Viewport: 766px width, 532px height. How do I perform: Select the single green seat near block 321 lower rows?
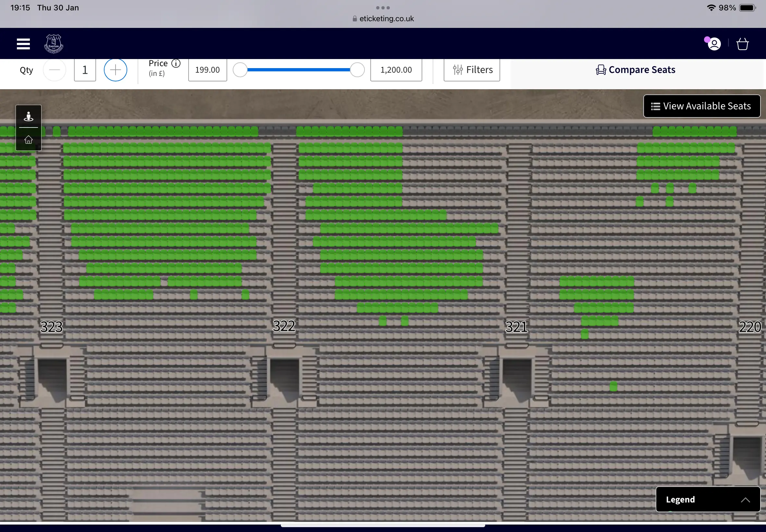coord(613,386)
